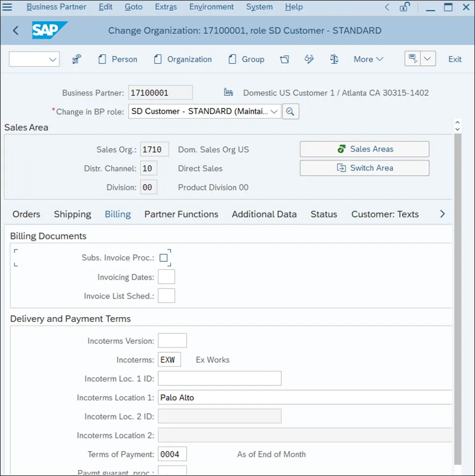Click the Business Partner number field
Image resolution: width=475 pixels, height=476 pixels.
tap(161, 93)
